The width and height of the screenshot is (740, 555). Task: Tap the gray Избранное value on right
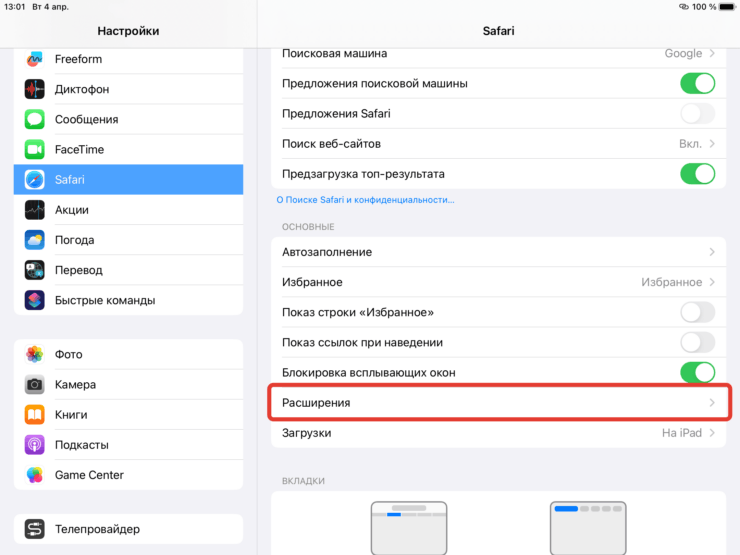tap(672, 282)
